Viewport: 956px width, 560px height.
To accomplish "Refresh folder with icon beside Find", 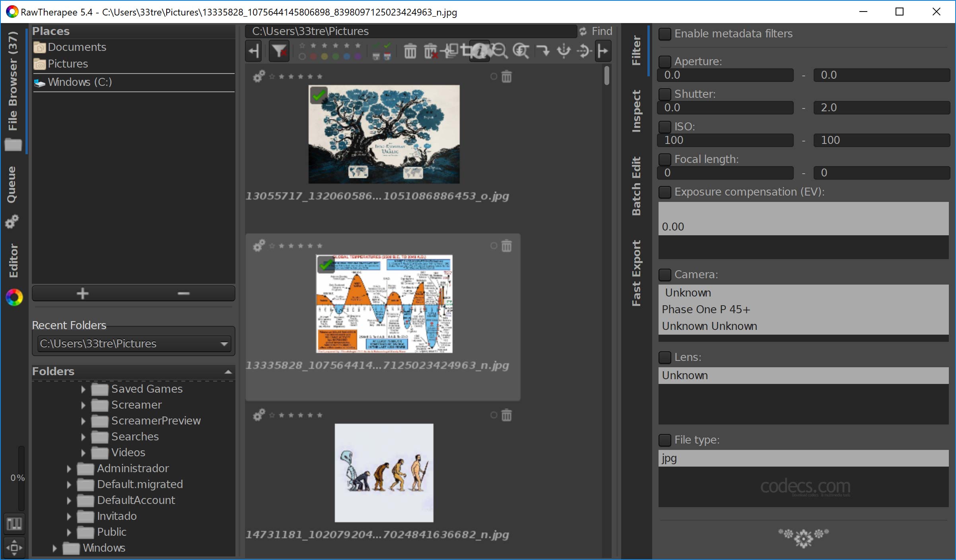I will [583, 31].
